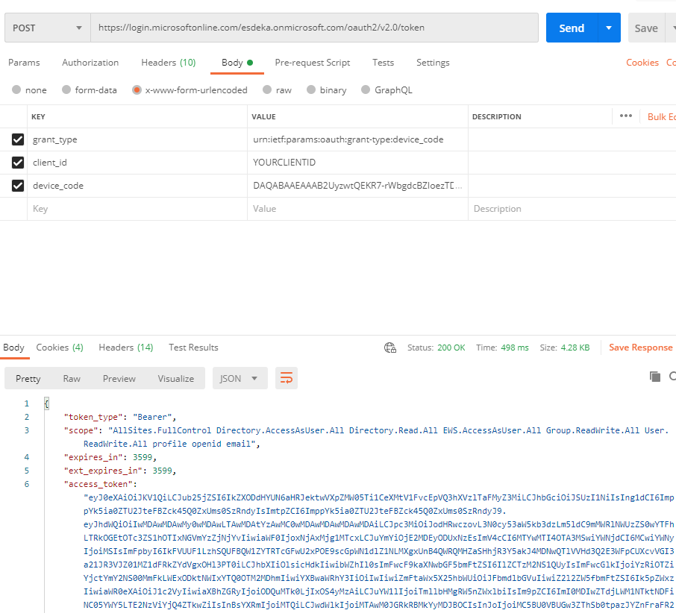This screenshot has height=616, width=676.
Task: Open the three-dot column options menu
Action: tap(626, 116)
